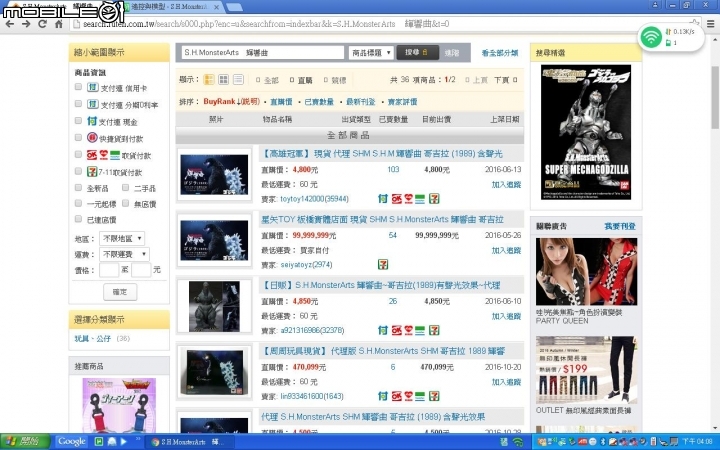Open the PARTY QUEEN ad thumbnail

586,271
